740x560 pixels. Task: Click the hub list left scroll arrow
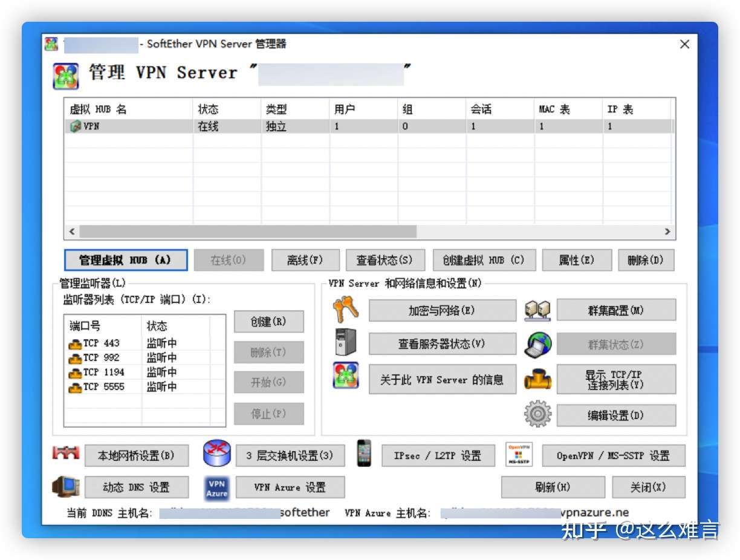72,232
